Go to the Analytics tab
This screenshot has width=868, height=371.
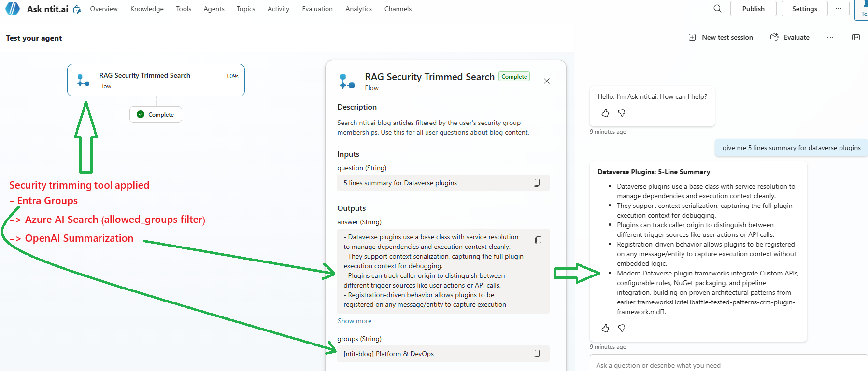click(x=358, y=9)
